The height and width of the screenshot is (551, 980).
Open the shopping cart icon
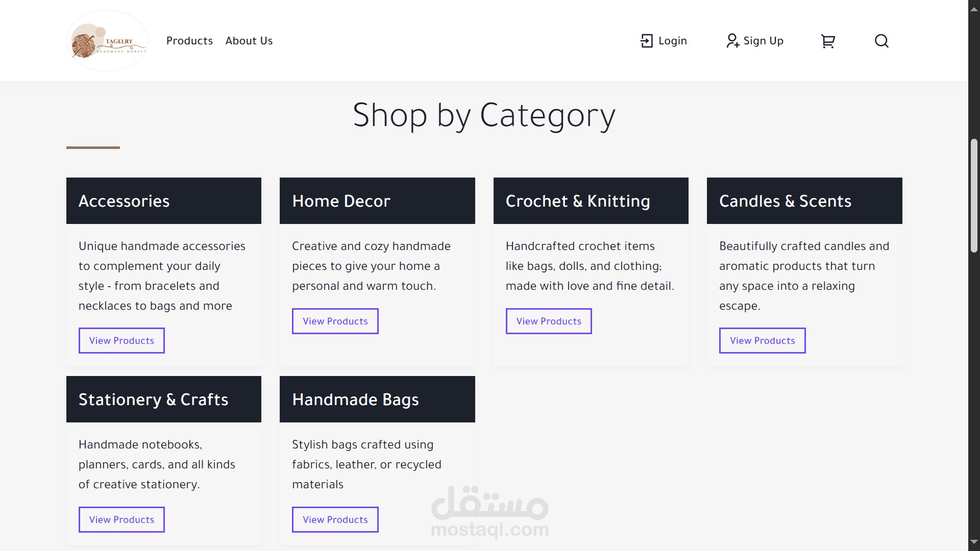coord(827,41)
